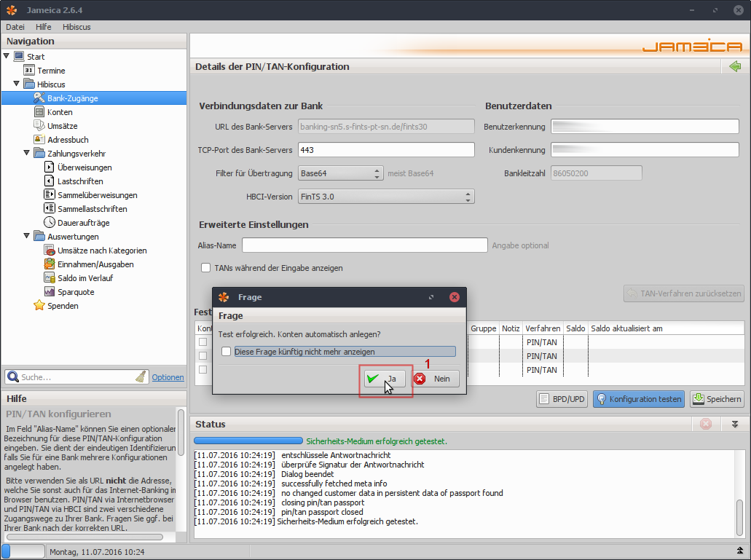Click Hilfe panel horizontal scrollbar
The image size is (751, 560).
coord(84,537)
